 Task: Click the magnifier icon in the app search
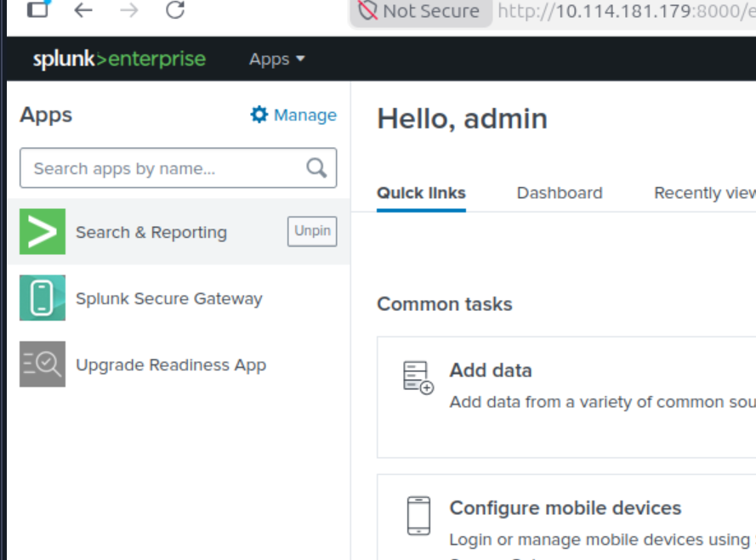pyautogui.click(x=316, y=168)
